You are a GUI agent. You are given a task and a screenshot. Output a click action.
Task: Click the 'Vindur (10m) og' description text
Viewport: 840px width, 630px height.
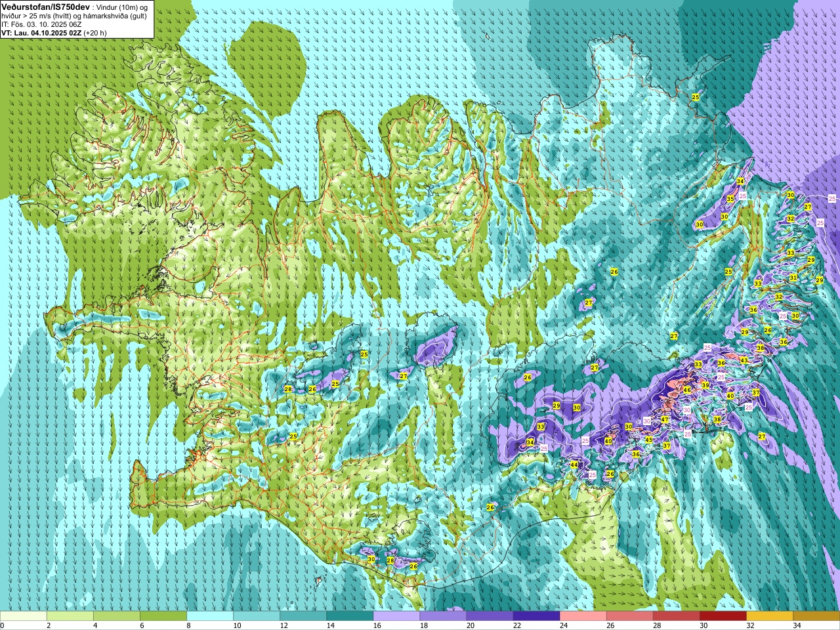(123, 7)
